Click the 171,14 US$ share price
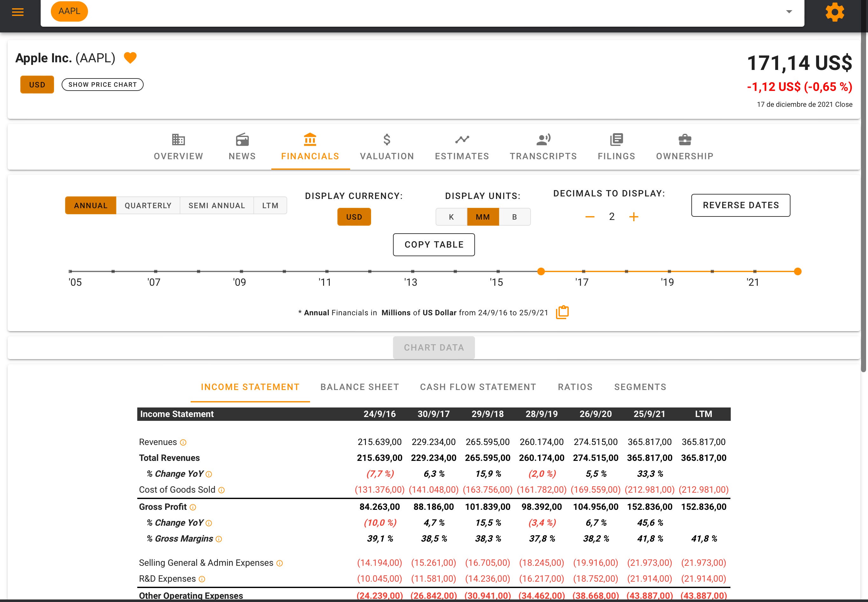The width and height of the screenshot is (868, 602). [x=799, y=63]
